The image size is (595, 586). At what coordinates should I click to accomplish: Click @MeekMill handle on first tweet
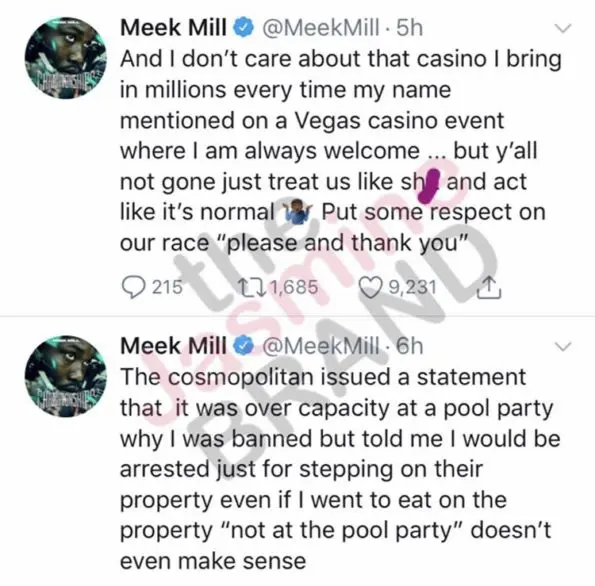pos(321,28)
